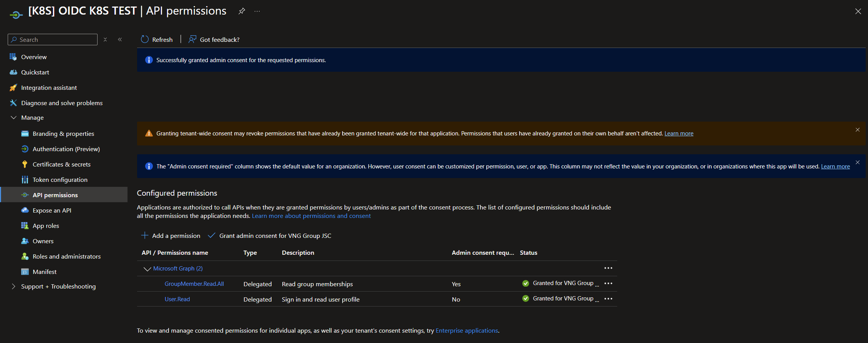
Task: Click the App roles icon
Action: pos(25,226)
